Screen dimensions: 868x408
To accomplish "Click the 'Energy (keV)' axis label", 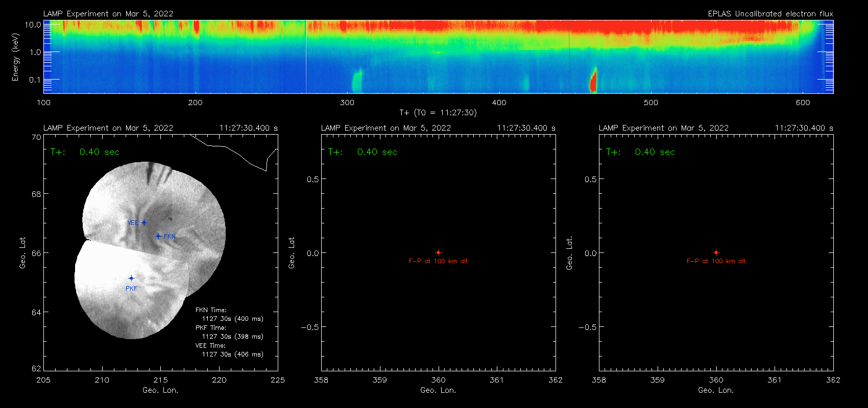I will pos(16,57).
